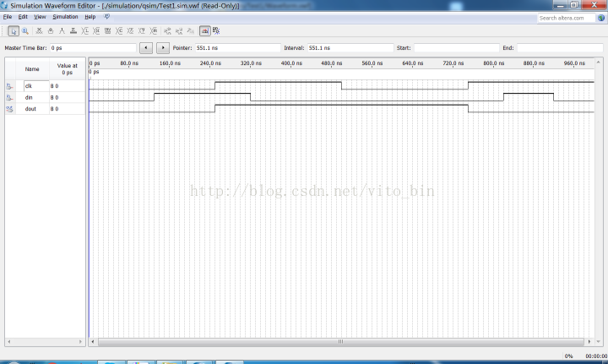Viewport: 608px width, 364px height.
Task: Move time bar to previous transition arrow
Action: (146, 47)
